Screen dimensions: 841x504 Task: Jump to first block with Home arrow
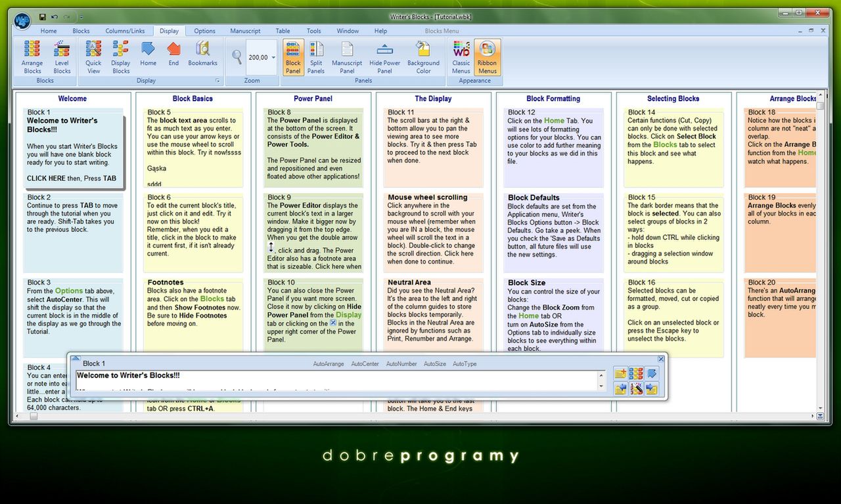(x=148, y=54)
